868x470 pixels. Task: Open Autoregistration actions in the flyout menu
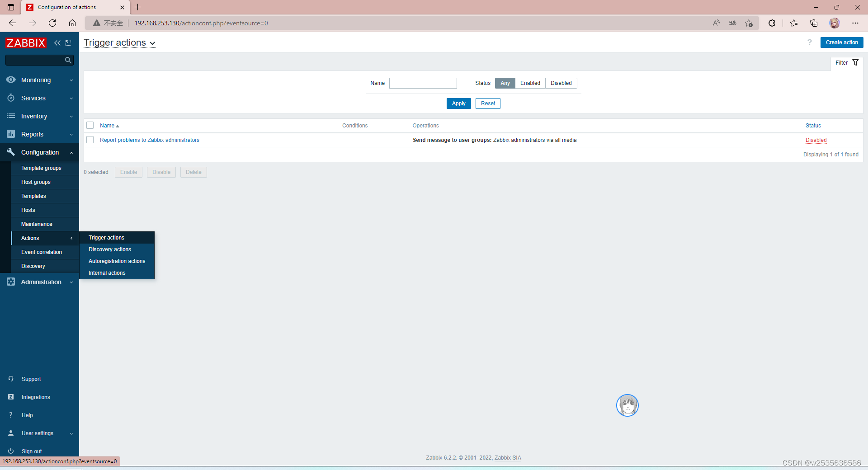click(x=117, y=261)
